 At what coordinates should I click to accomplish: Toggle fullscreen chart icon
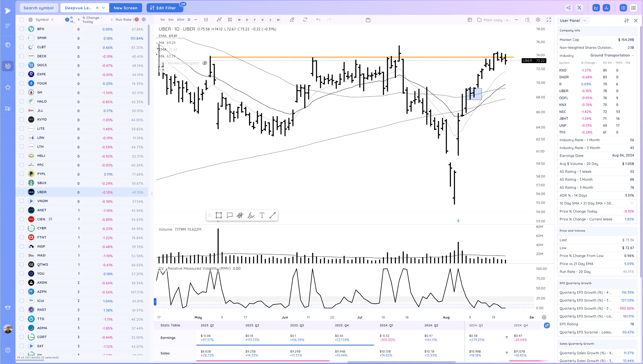tap(549, 20)
